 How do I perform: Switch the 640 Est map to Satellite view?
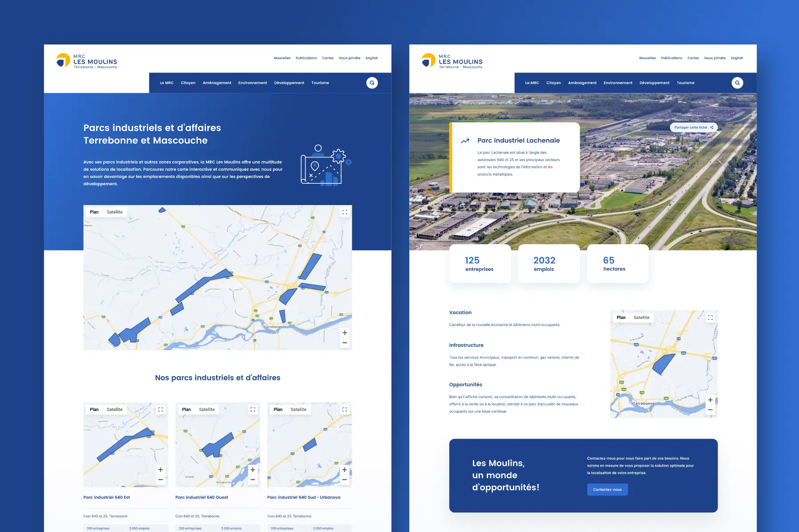coord(115,410)
